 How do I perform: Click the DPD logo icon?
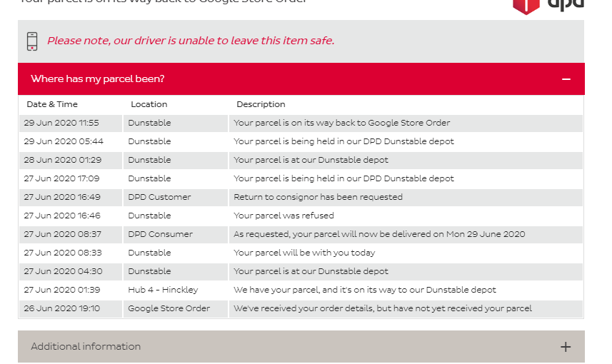[x=548, y=6]
